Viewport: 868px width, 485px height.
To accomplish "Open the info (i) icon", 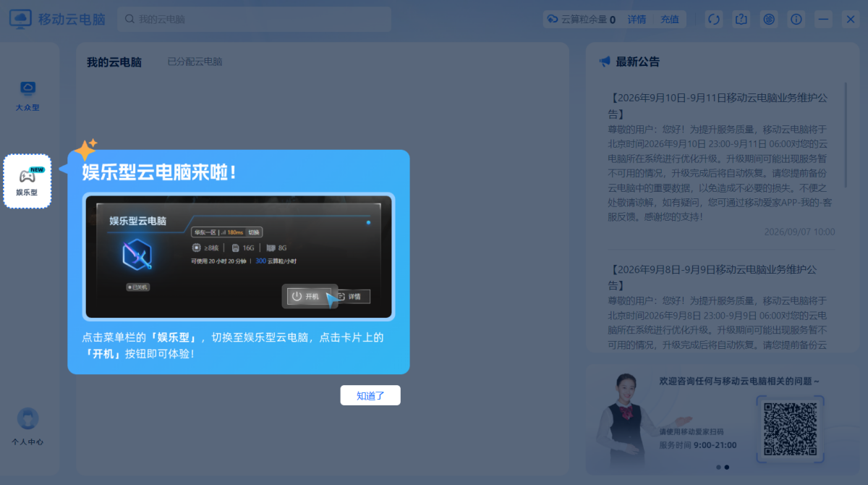I will [x=796, y=20].
